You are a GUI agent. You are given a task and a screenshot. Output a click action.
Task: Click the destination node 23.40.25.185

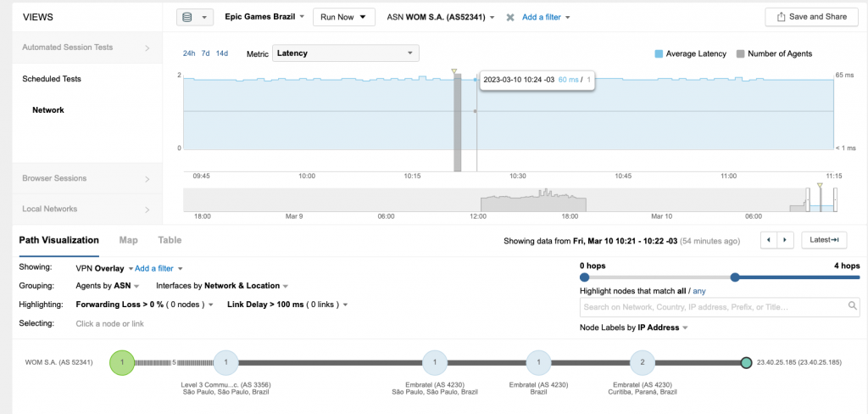pos(746,362)
